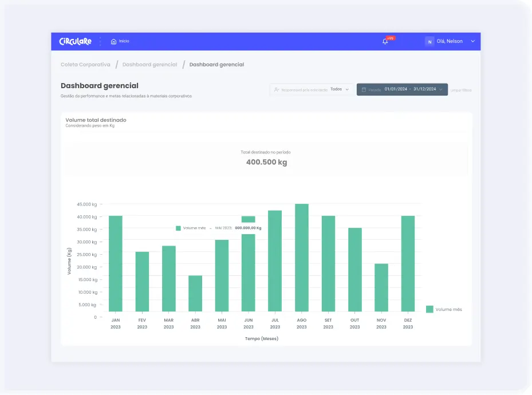This screenshot has width=532, height=395.
Task: Click the N user avatar
Action: point(429,41)
